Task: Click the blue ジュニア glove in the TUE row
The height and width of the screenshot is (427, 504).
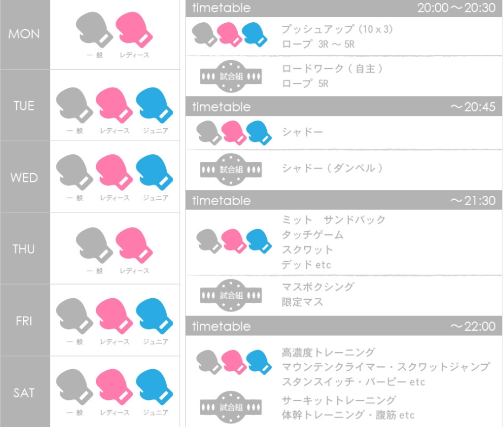Action: pyautogui.click(x=154, y=104)
